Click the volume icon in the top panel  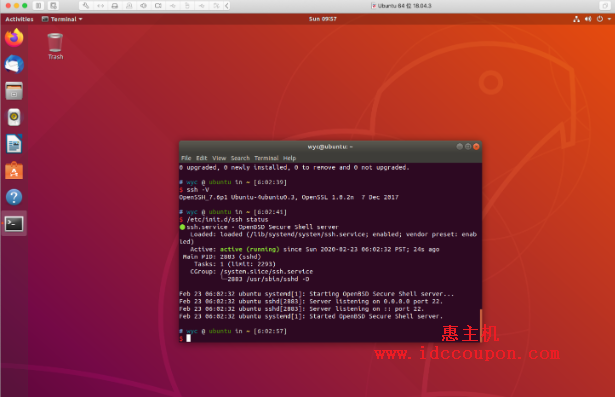[x=588, y=19]
